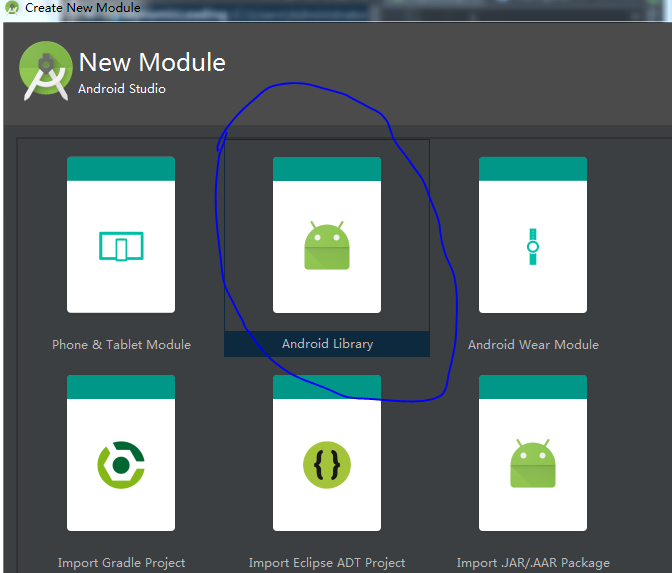Choose the Import Eclipse ADT Project card
Screen dimensions: 672x573
(327, 453)
